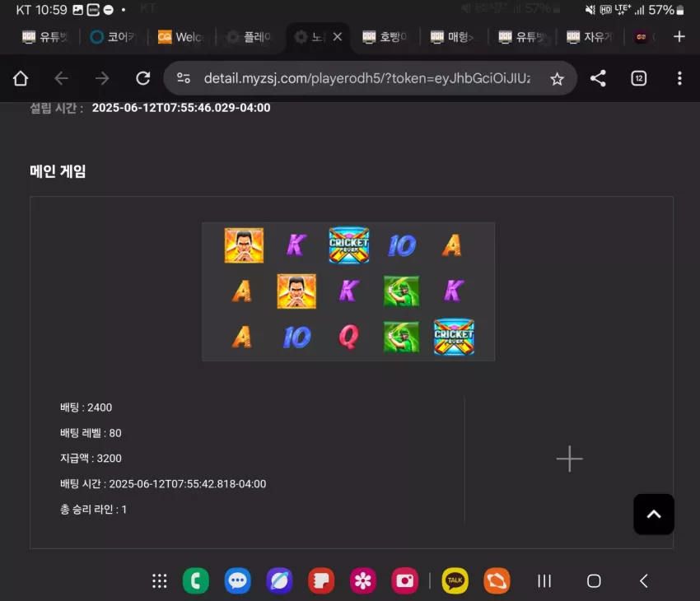
Task: Tap the recent apps navigation button
Action: [544, 581]
